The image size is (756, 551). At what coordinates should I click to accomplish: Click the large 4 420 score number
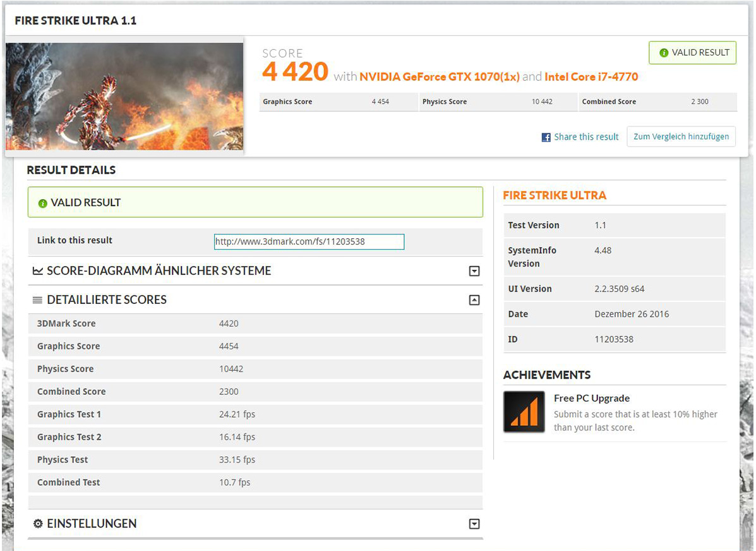[295, 71]
